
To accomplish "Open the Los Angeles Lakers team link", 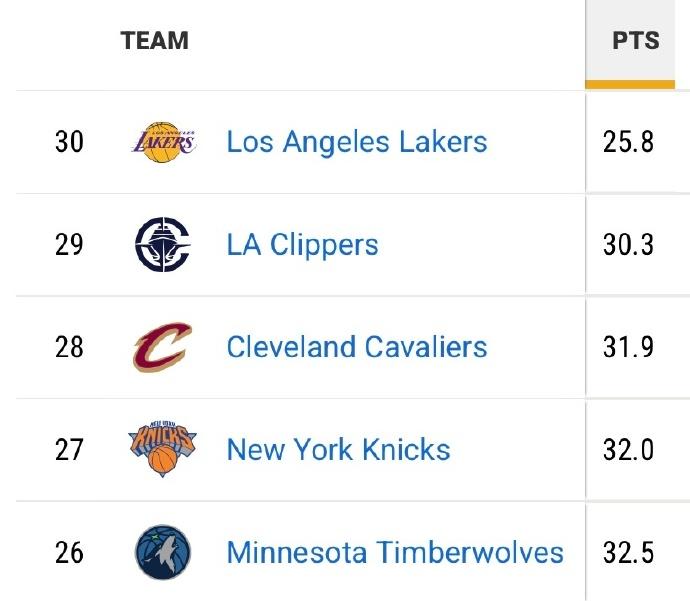I will pos(357,142).
